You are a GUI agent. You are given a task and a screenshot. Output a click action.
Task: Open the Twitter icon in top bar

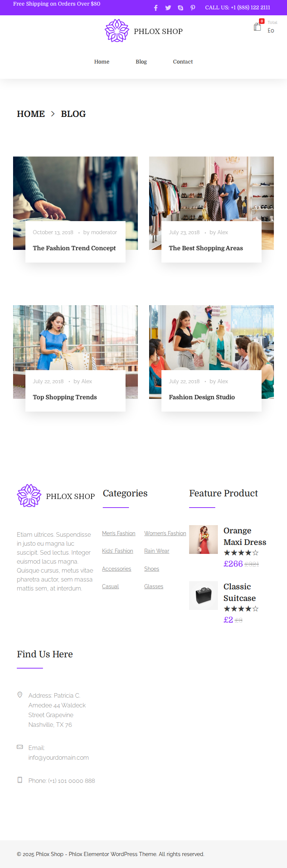click(168, 8)
